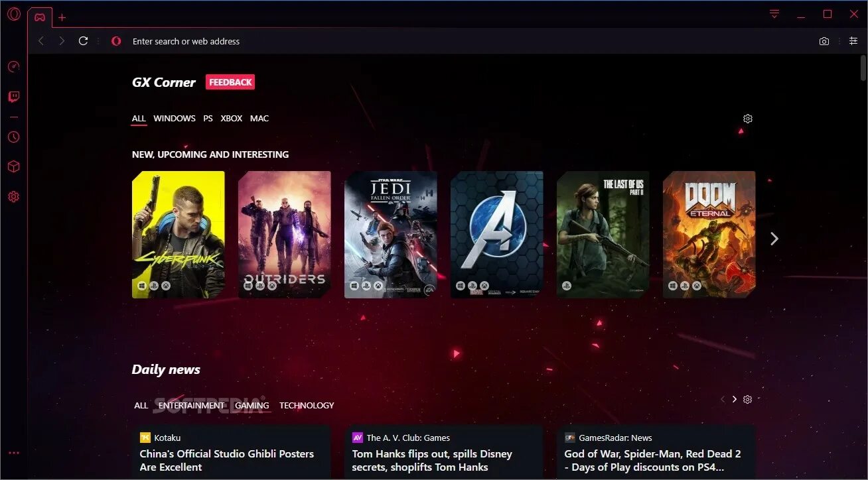Click the Daily news heading
The image size is (868, 480).
coord(166,369)
